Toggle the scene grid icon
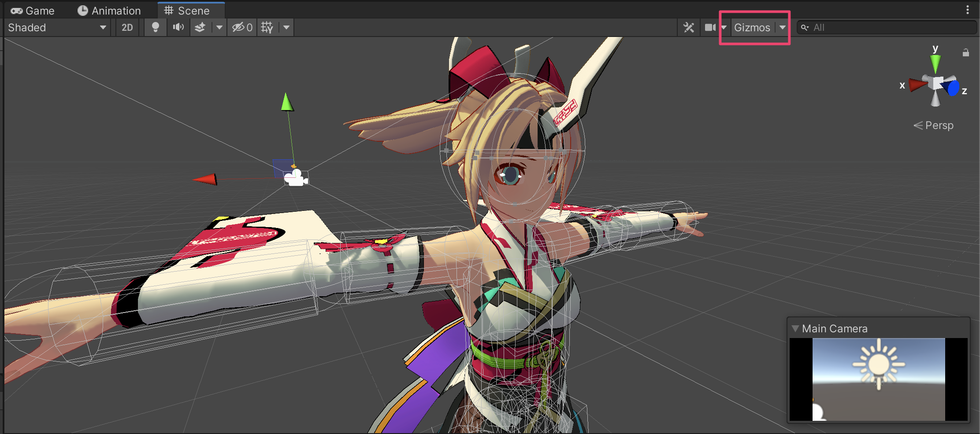The height and width of the screenshot is (434, 980). click(267, 27)
